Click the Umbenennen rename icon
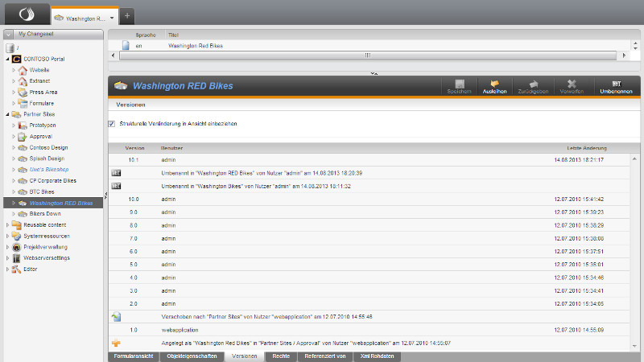Viewport: 644px width, 362px height. 616,84
